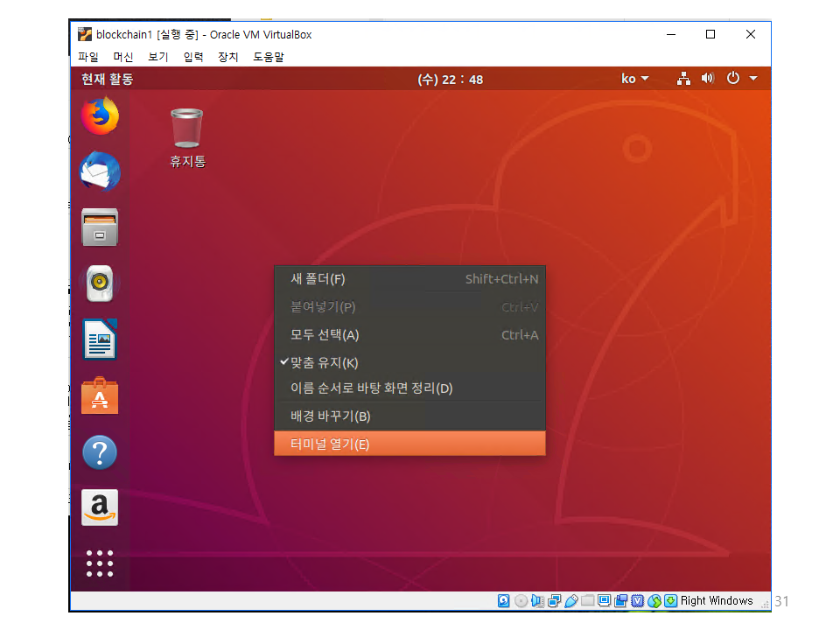Click the volume speaker icon in top bar
This screenshot has height=630, width=840.
[708, 79]
